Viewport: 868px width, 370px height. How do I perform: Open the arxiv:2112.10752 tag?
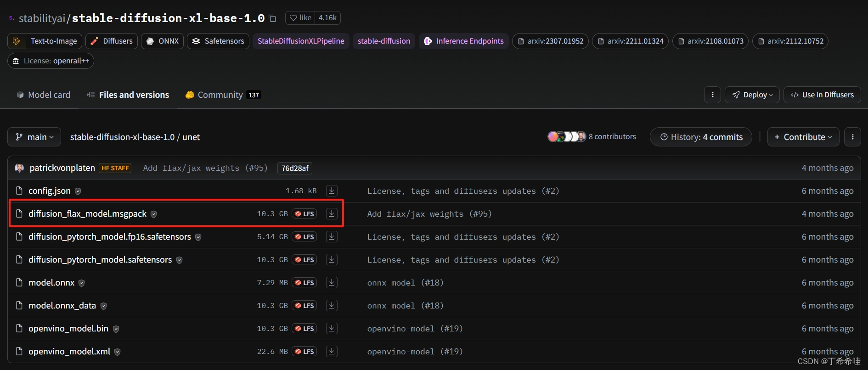click(x=790, y=41)
